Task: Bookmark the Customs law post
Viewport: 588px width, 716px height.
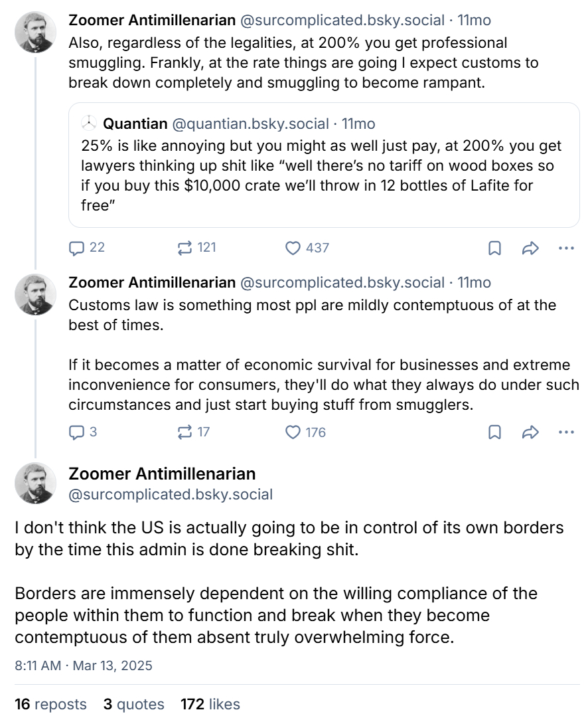Action: (494, 432)
